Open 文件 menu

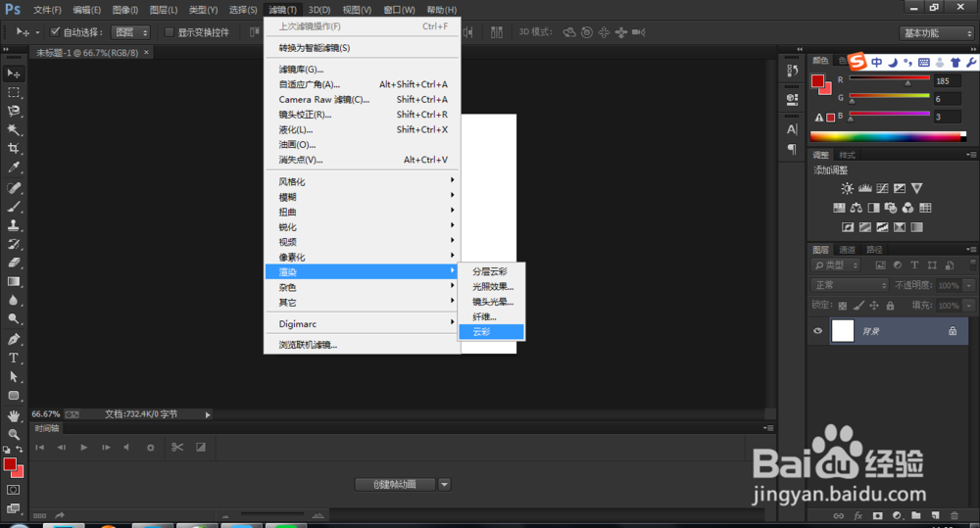(x=47, y=10)
